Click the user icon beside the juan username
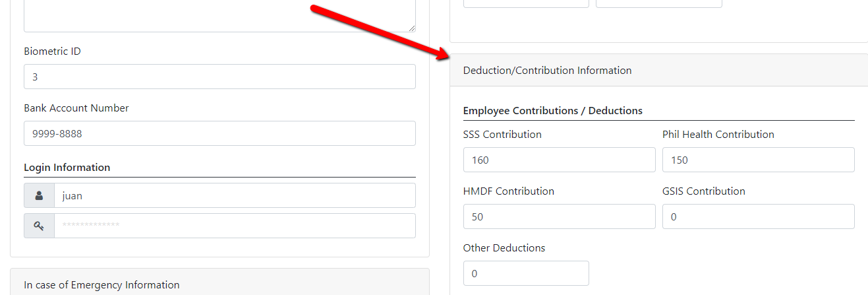This screenshot has height=295, width=868. (x=39, y=195)
